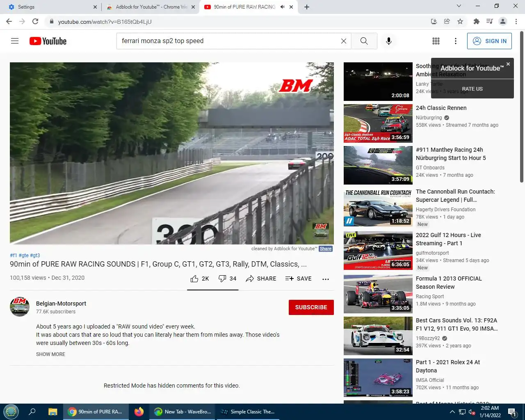Clear the search box with X
525x420 pixels.
coord(344,41)
